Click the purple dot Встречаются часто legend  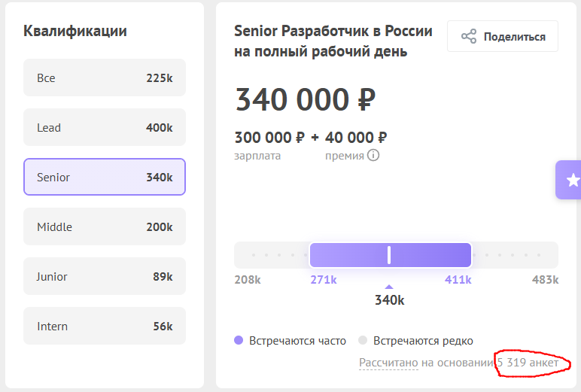point(239,340)
